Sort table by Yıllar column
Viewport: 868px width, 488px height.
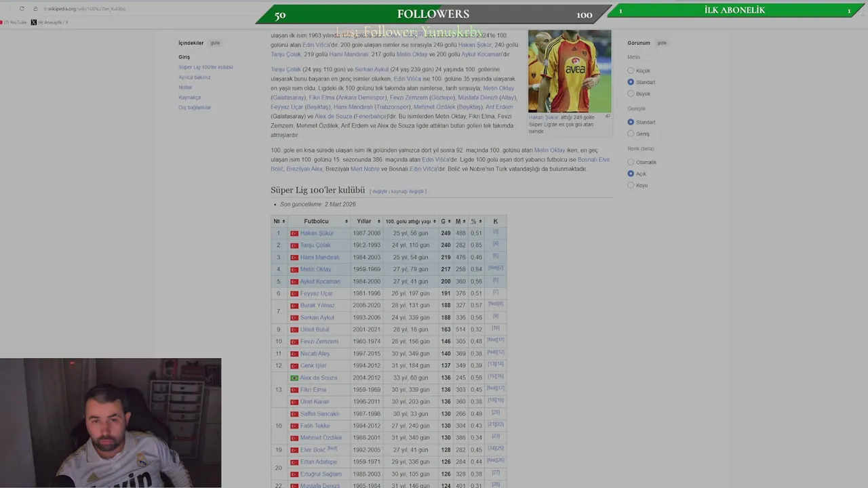[x=367, y=222]
